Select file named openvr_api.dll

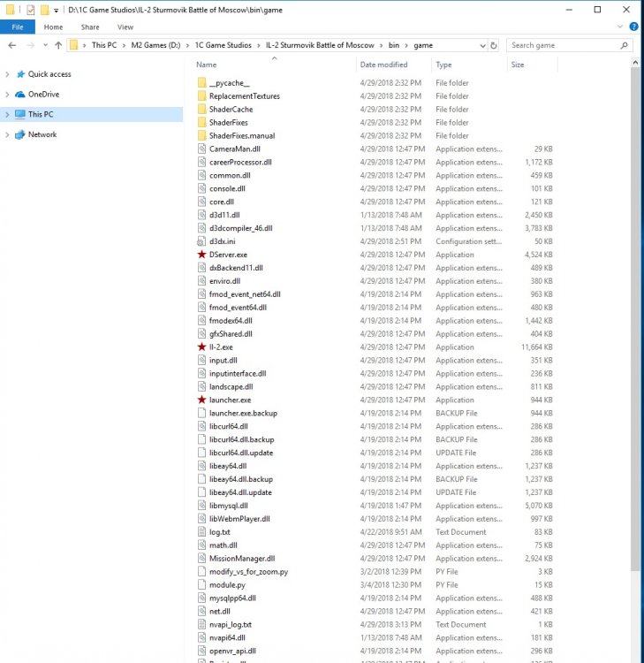tap(233, 651)
